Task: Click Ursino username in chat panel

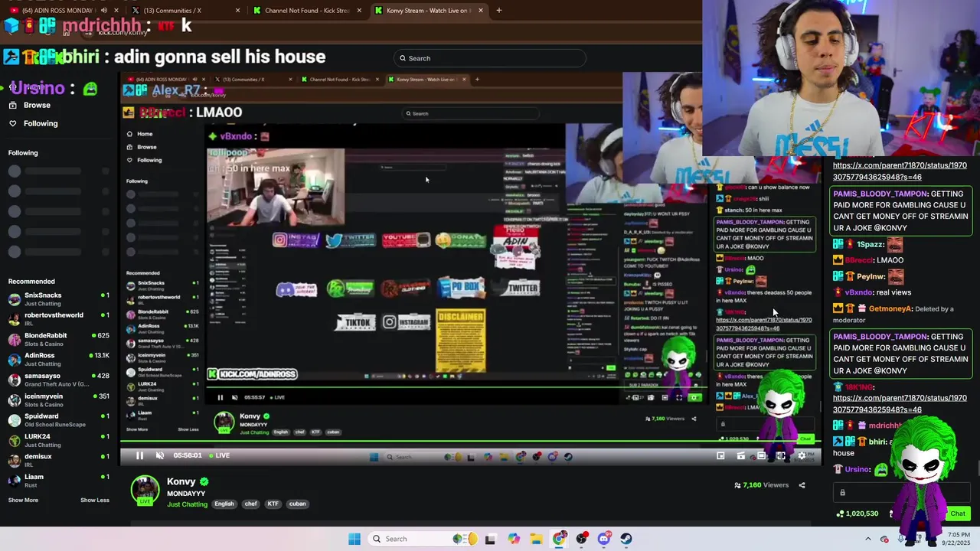Action: point(857,470)
